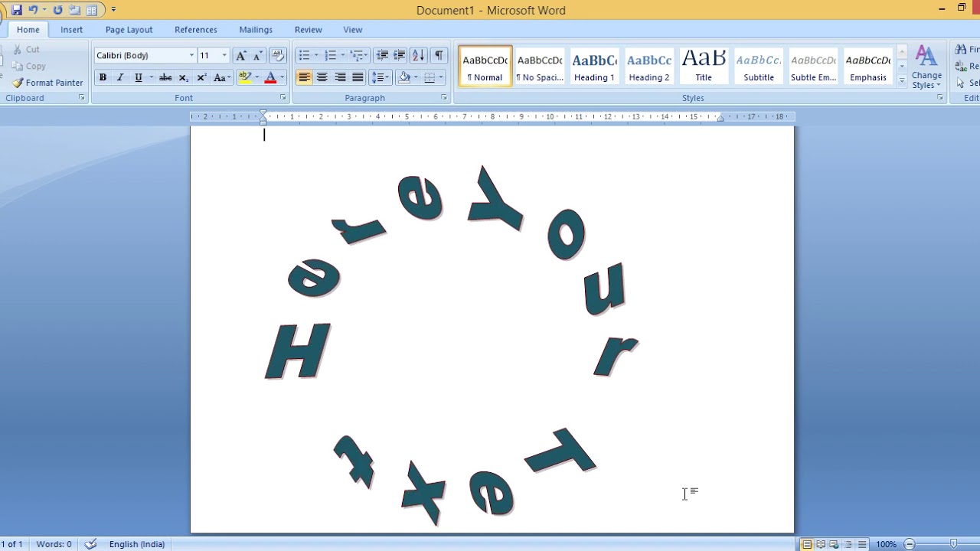Screen dimensions: 980x551
Task: Align text right
Action: pos(340,77)
